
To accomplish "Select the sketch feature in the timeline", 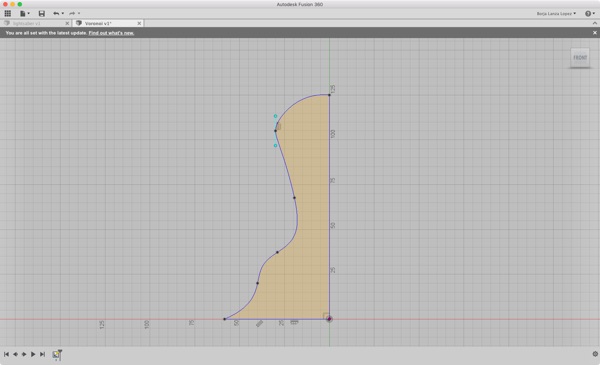I will point(56,354).
